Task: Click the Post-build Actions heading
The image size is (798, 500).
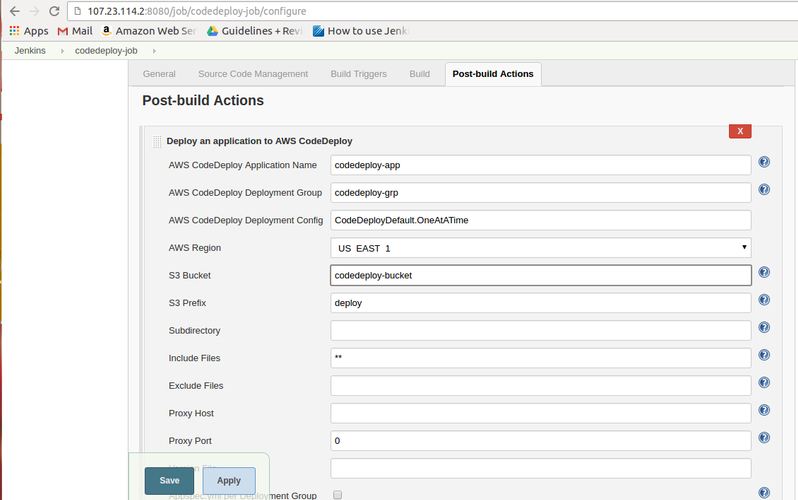Action: coord(203,100)
